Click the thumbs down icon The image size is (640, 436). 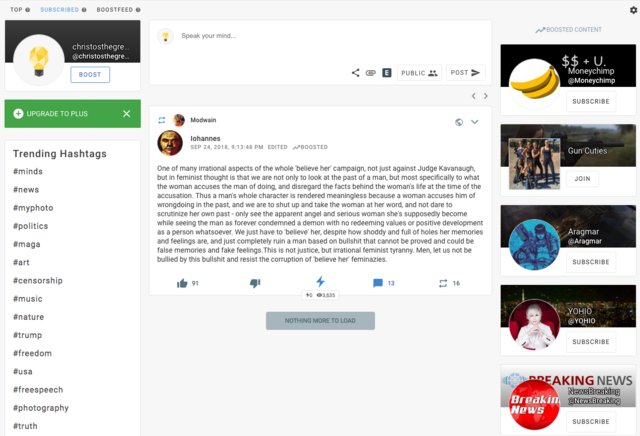[x=255, y=283]
